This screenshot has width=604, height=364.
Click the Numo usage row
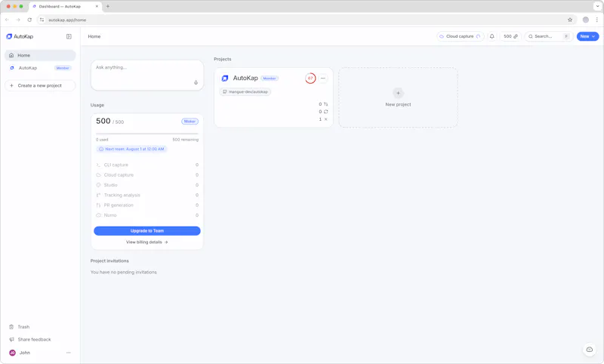pos(147,215)
